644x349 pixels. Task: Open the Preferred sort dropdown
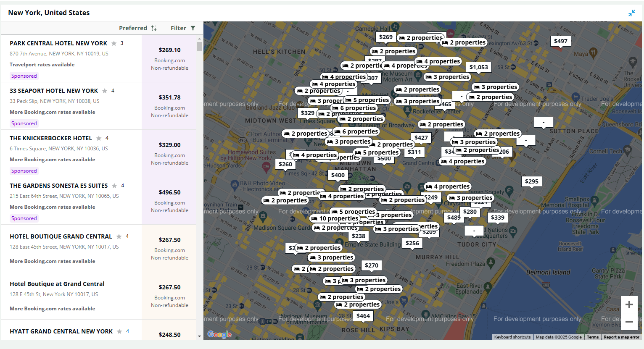tap(133, 28)
